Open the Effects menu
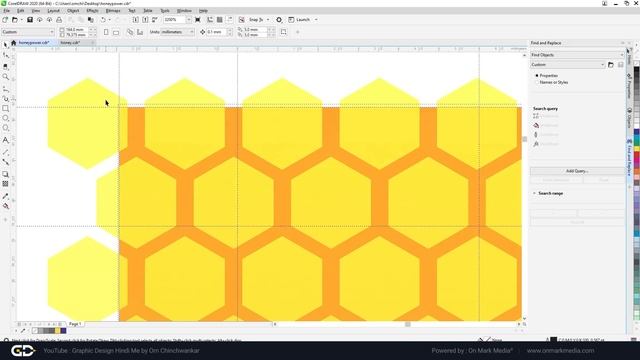The image size is (640, 360). (x=93, y=11)
